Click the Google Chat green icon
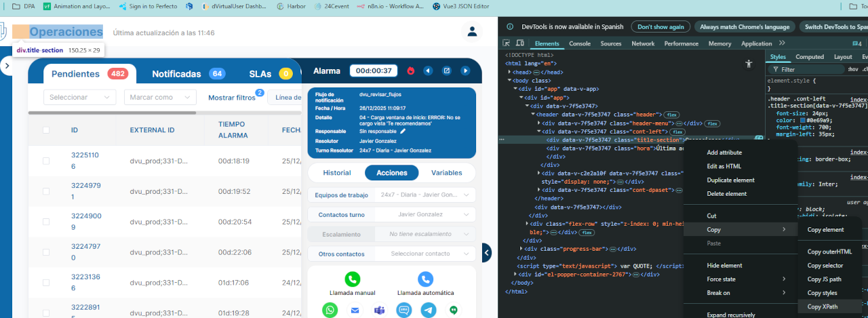The image size is (868, 318). 454,310
